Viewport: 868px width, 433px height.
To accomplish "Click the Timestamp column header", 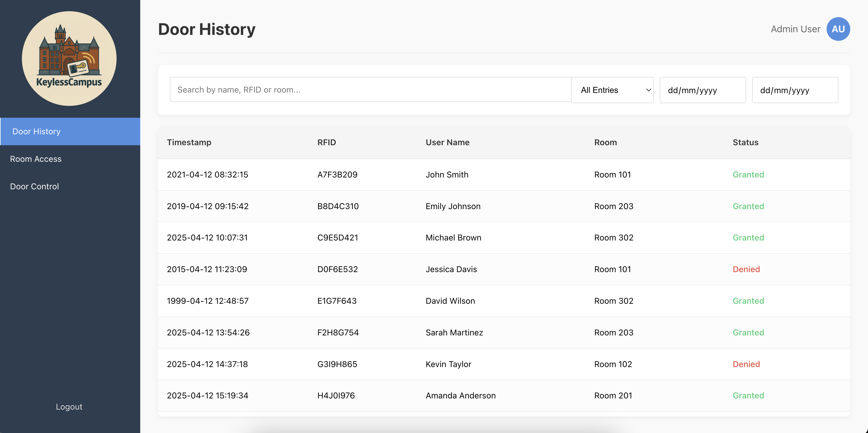I will (189, 142).
